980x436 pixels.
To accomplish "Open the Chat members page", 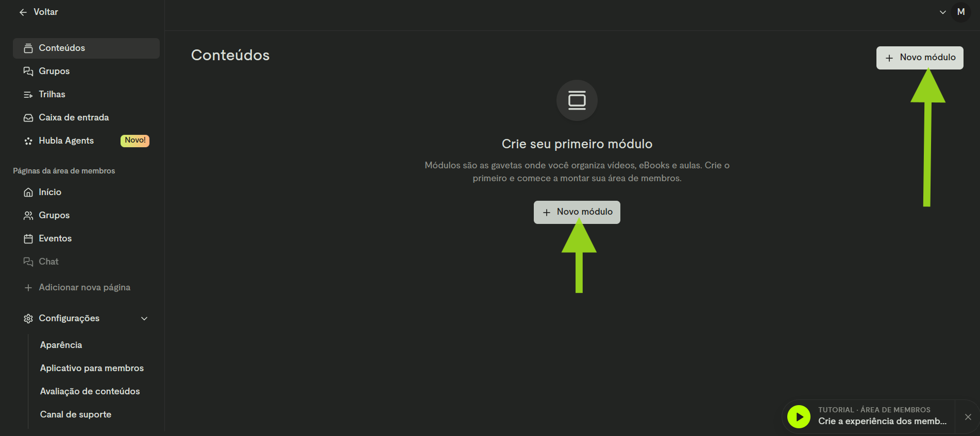I will tap(86, 261).
